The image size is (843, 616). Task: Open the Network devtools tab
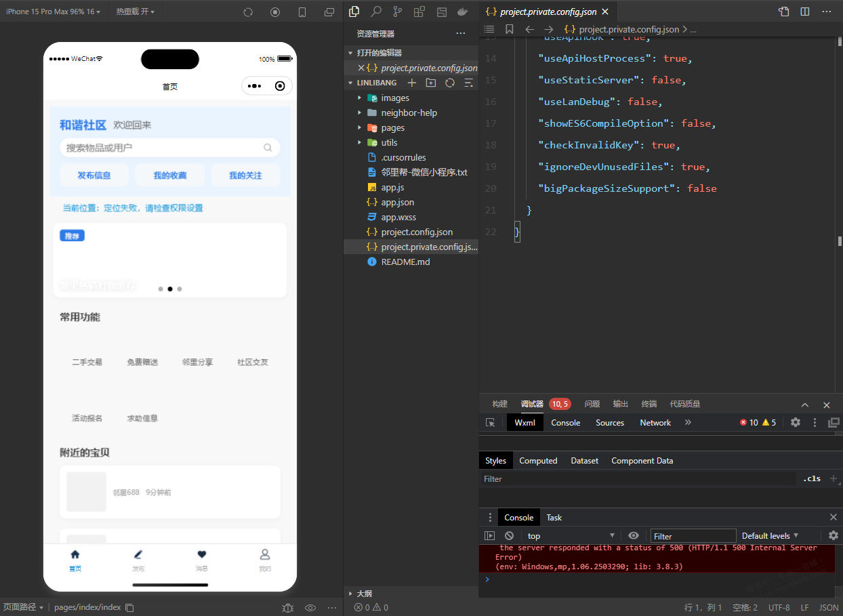pyautogui.click(x=655, y=422)
